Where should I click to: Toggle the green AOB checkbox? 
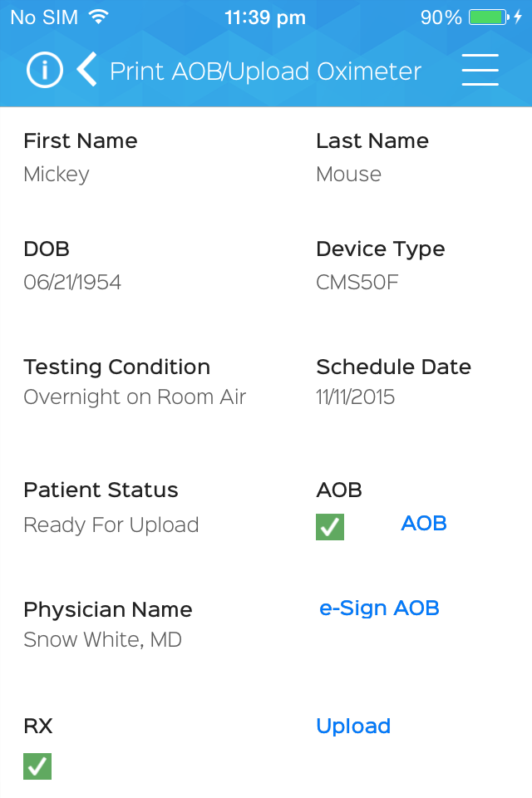coord(330,527)
